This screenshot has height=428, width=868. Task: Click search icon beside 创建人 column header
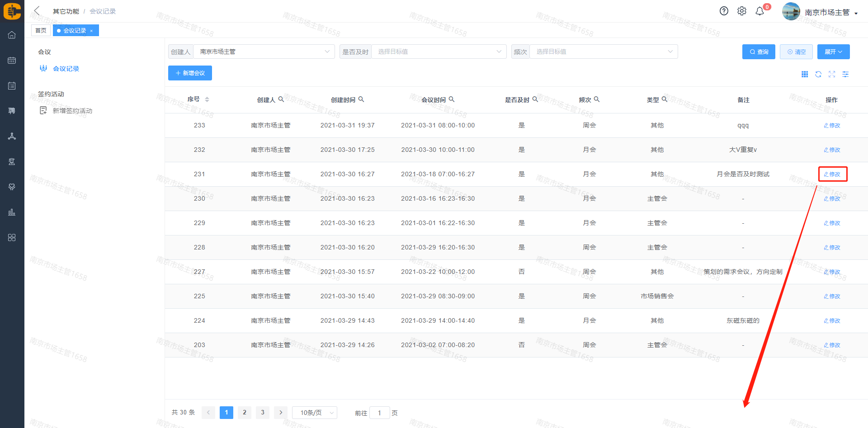coord(281,99)
